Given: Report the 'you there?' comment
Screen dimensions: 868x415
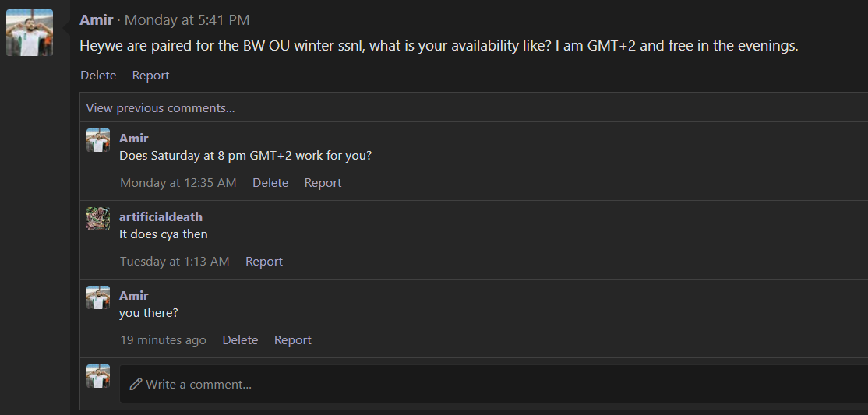Looking at the screenshot, I should [x=293, y=339].
